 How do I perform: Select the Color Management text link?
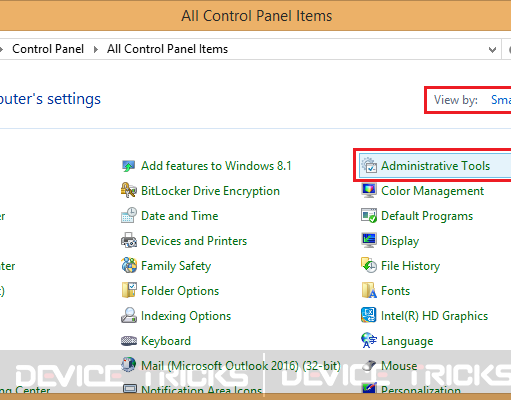click(x=432, y=191)
